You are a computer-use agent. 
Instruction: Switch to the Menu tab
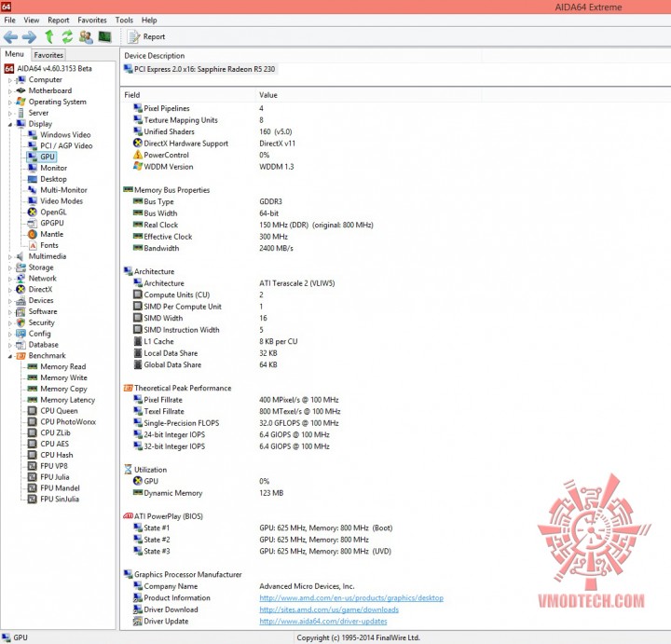tap(15, 54)
